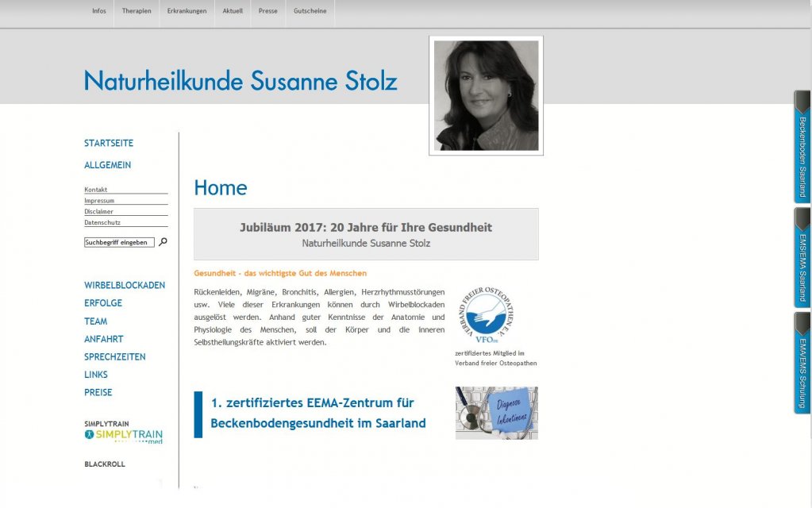Viewport: 812px width, 508px height.
Task: Click into the Suchbegriff eingeben search field
Action: tap(119, 242)
